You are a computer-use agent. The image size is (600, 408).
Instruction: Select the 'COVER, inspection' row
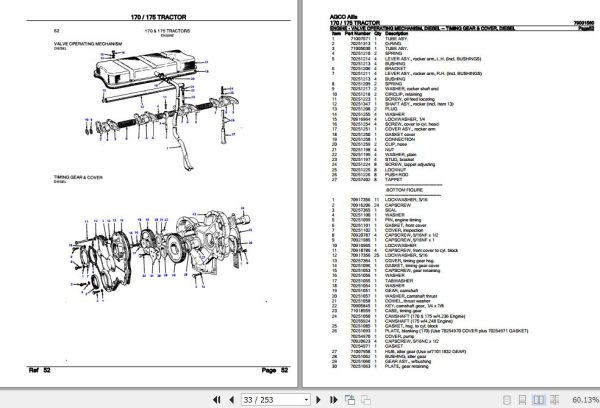[378, 230]
